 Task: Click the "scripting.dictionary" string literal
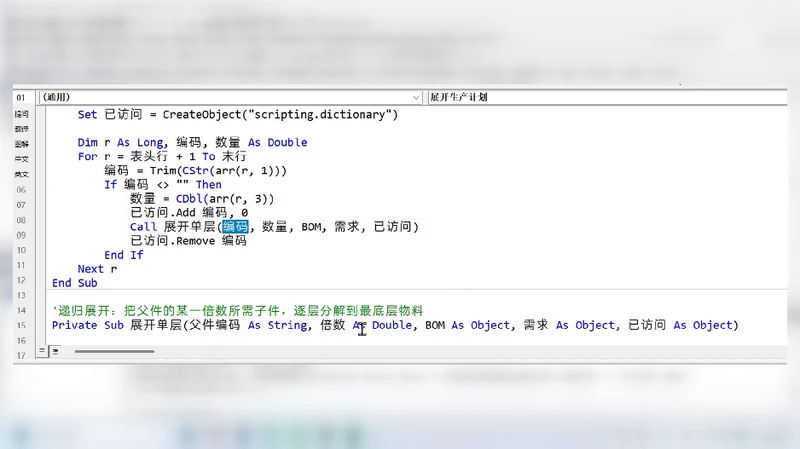pyautogui.click(x=319, y=115)
